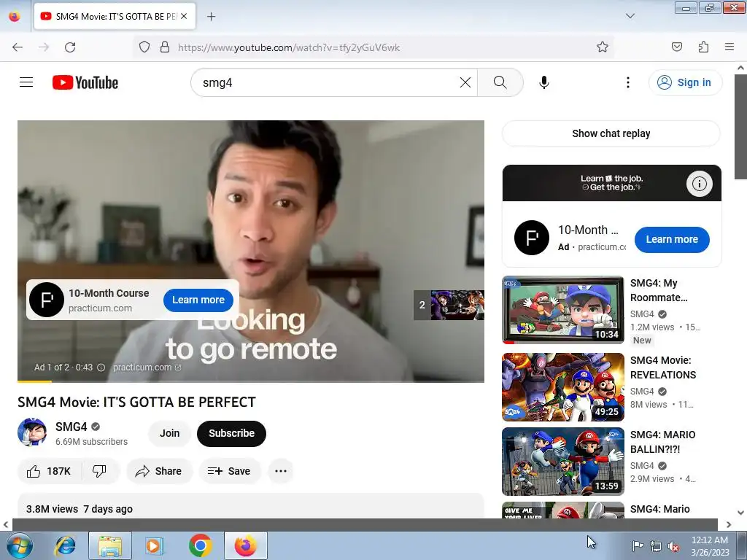Dislike the video
The width and height of the screenshot is (747, 560).
(x=99, y=471)
